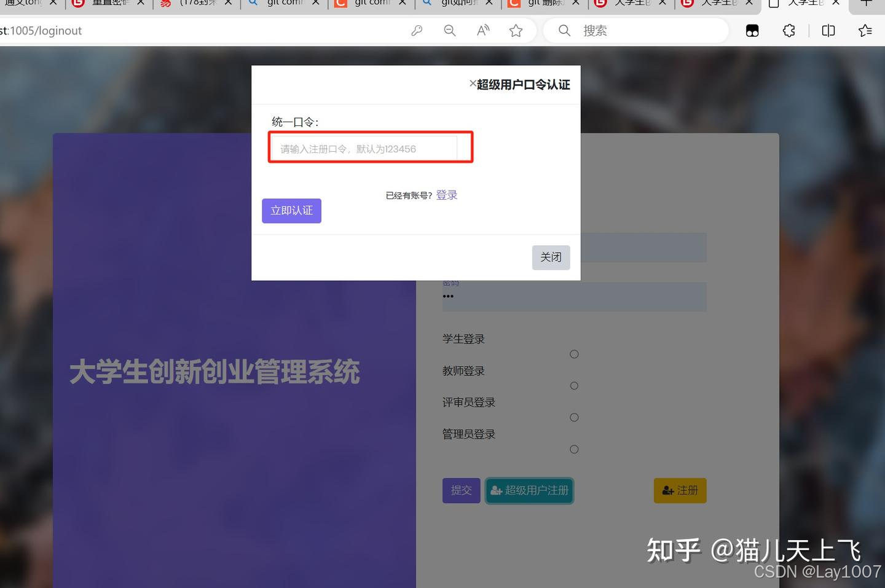Click the 超级用户口令认证 dialog title
Screen dimensions: 885x588
click(524, 84)
